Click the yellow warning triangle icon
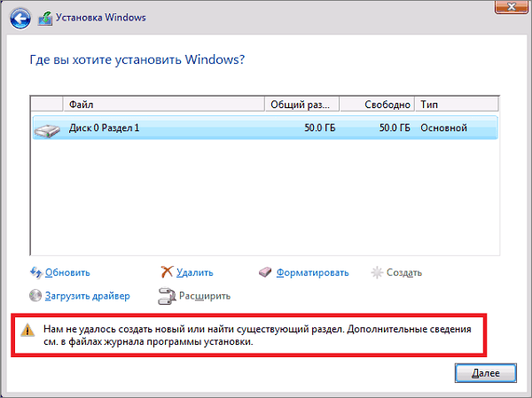Viewport: 532px width, 398px height. 27,330
